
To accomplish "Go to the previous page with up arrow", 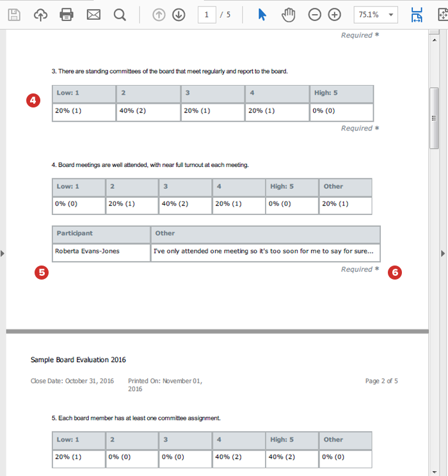I will pos(159,15).
